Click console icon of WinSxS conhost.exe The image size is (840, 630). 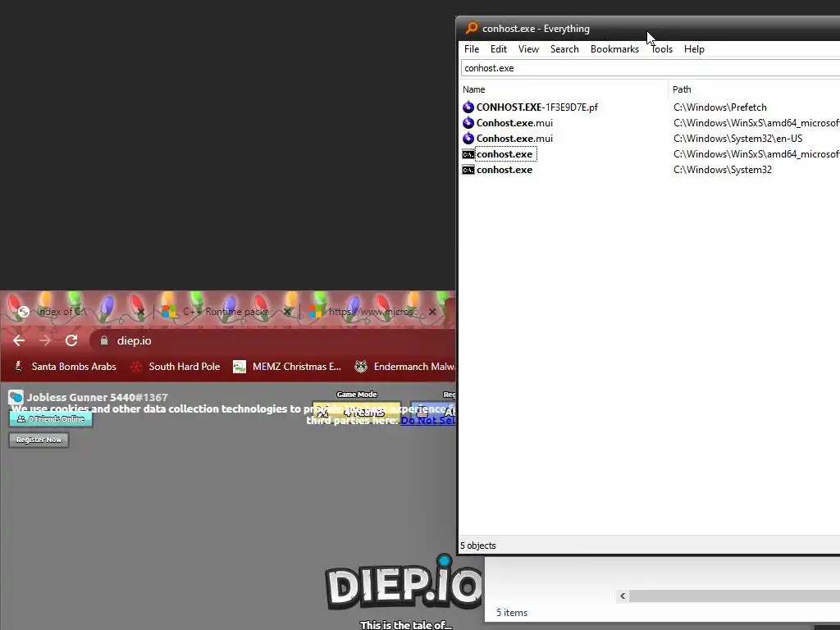click(468, 154)
